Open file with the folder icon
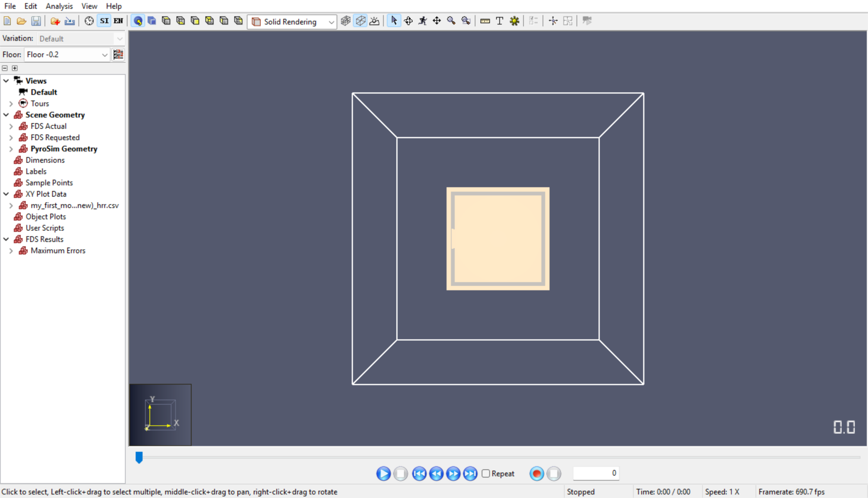Viewport: 868px width, 498px height. click(22, 21)
